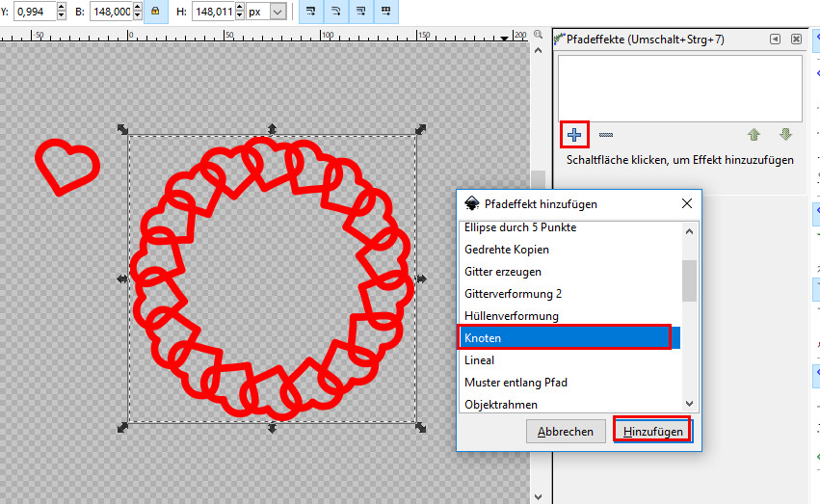
Task: Close the 'Pfadeffekt hinzufügen' dialog
Action: click(x=687, y=204)
